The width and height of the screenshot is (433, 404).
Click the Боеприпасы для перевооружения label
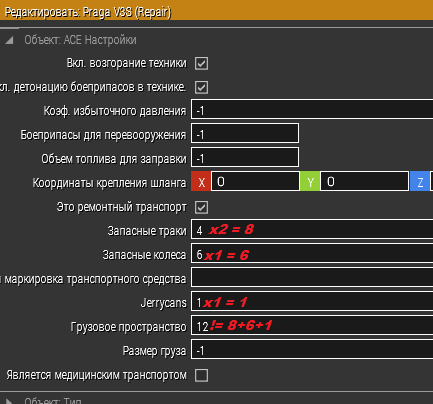click(103, 135)
